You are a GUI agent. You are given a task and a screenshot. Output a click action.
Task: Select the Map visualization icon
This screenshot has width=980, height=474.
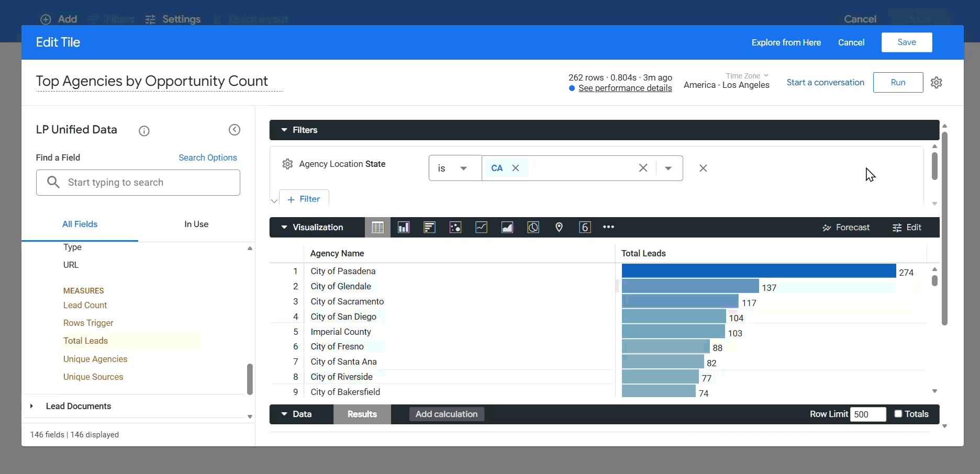(559, 227)
